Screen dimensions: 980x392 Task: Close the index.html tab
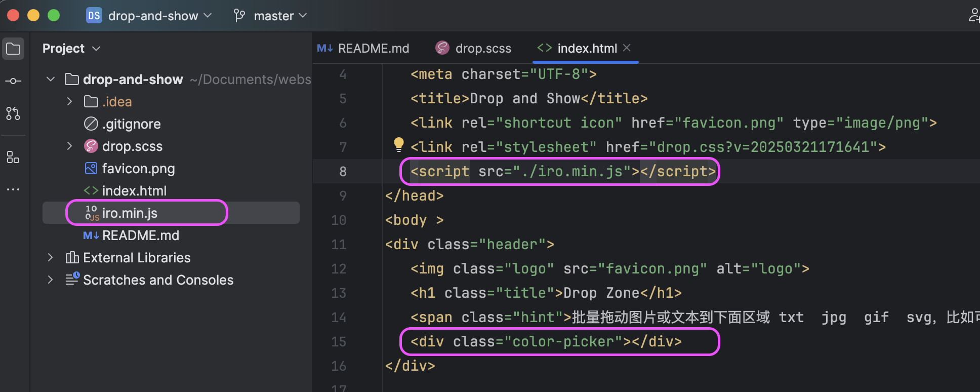click(627, 48)
